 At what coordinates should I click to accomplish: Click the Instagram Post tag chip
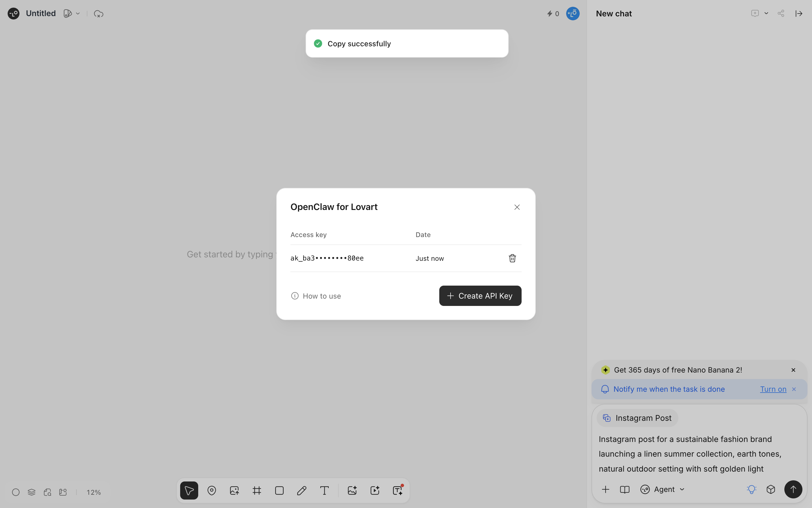tap(637, 418)
